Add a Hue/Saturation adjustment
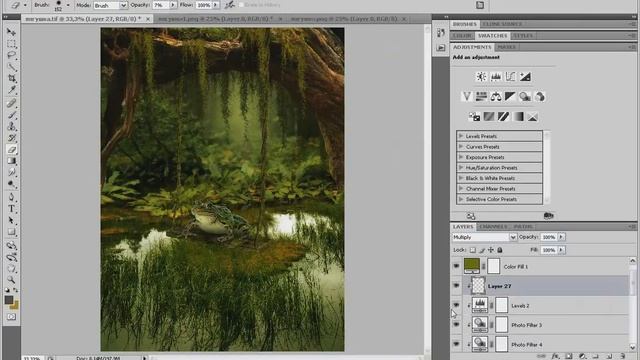 click(481, 97)
